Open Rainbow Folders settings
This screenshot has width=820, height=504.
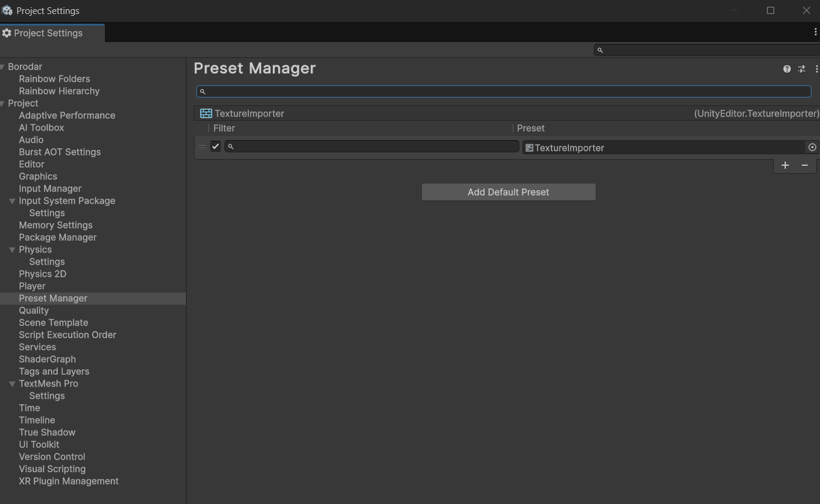54,79
